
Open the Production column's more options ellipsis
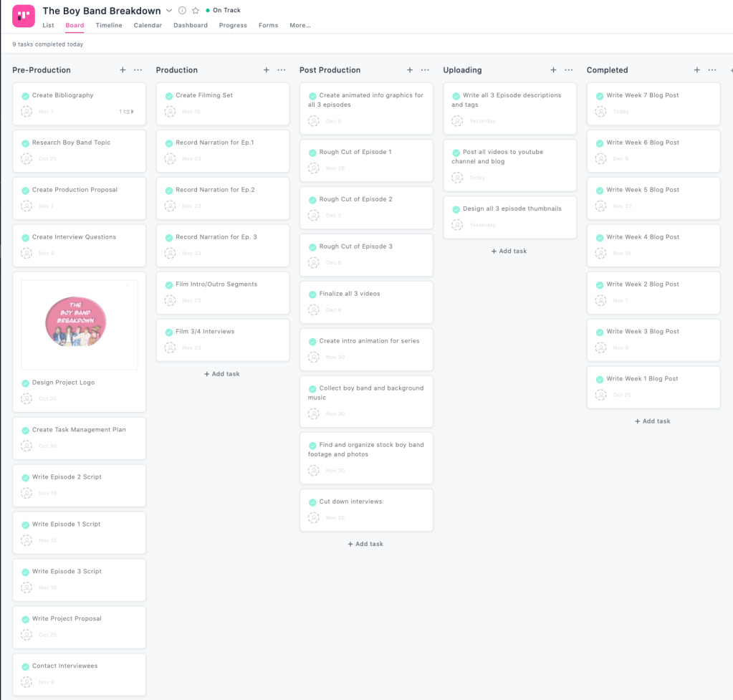click(x=282, y=70)
